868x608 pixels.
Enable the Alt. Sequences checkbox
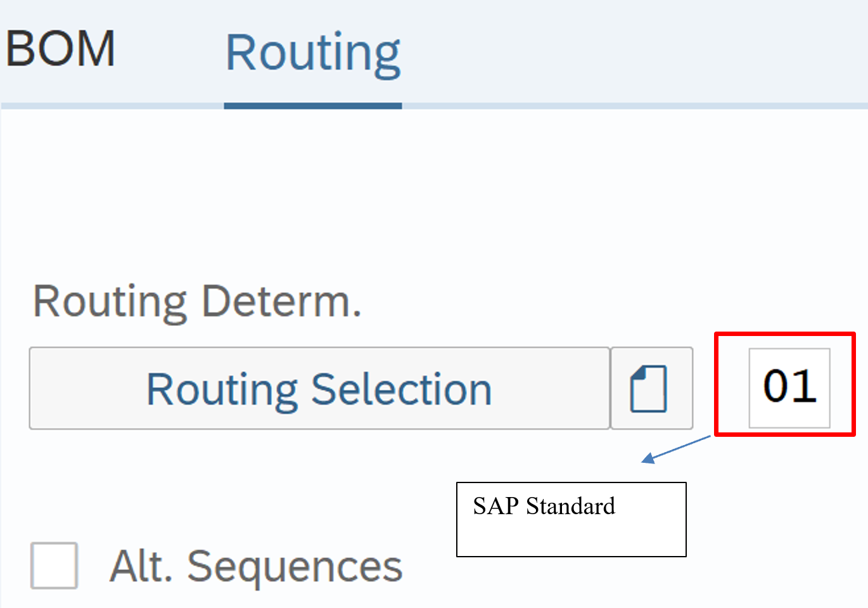pos(54,566)
